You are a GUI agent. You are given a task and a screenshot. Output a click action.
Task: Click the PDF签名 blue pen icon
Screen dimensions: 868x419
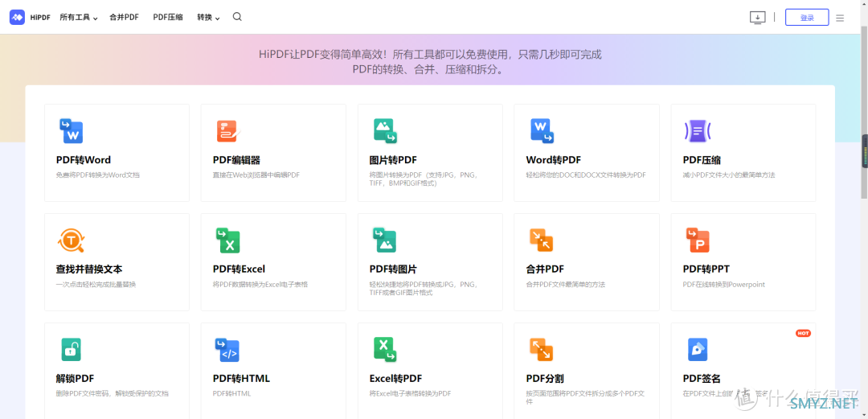[698, 350]
